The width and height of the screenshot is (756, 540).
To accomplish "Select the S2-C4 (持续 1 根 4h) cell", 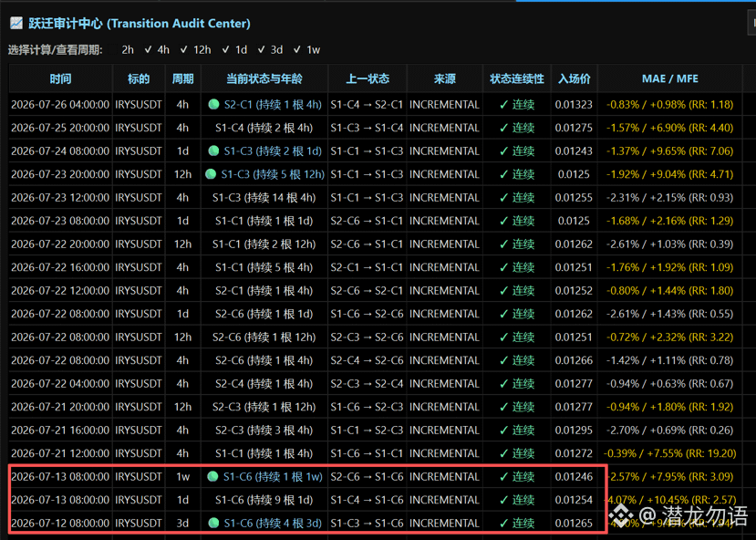I will [264, 384].
